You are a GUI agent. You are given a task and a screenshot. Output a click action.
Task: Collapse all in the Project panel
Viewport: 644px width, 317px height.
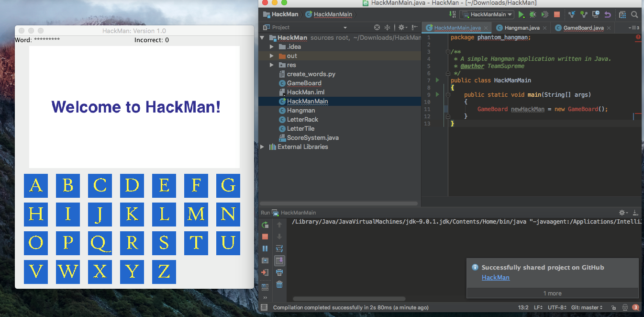[x=388, y=27]
